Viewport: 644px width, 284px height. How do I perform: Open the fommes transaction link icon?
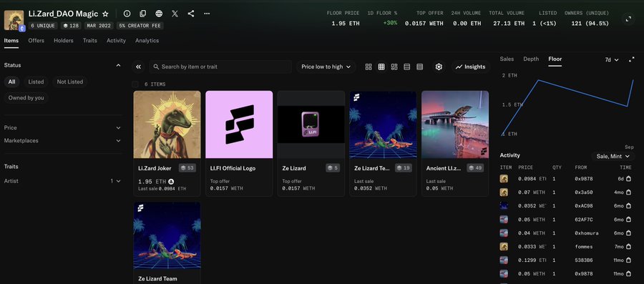628,247
